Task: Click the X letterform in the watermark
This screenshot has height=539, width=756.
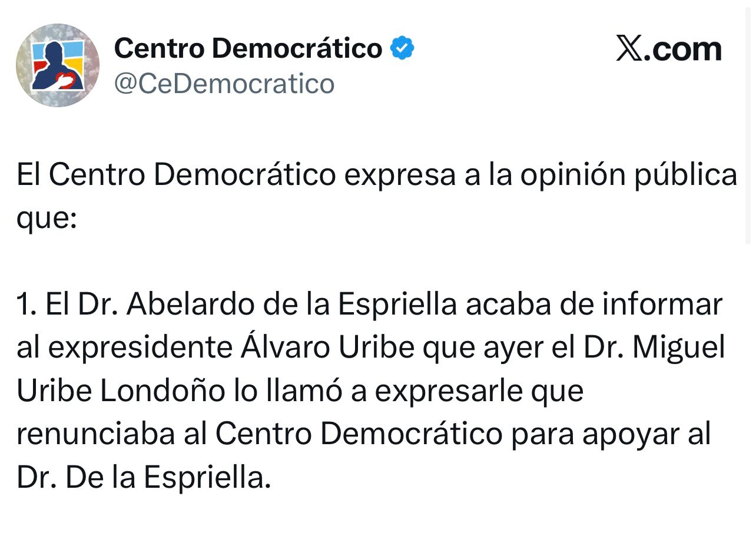Action: pos(629,49)
